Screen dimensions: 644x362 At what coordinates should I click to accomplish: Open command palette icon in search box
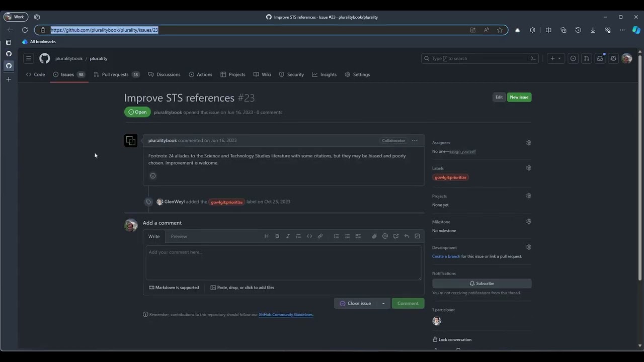tap(533, 58)
